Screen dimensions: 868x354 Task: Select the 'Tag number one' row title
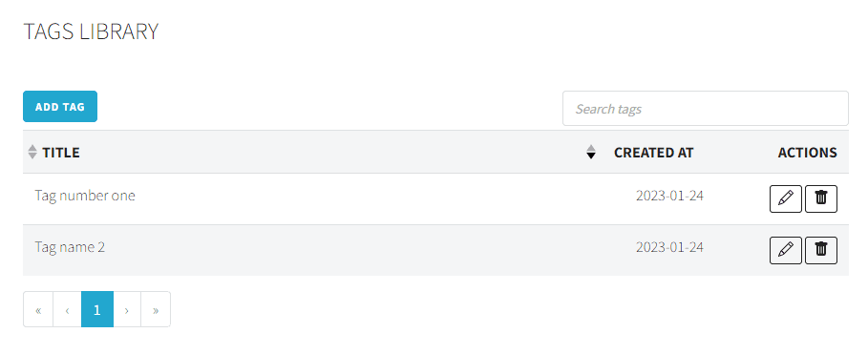85,196
